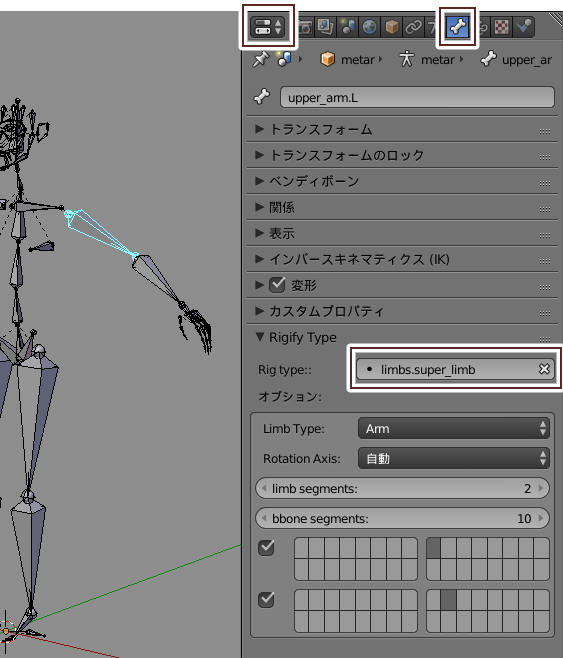Expand the トランスフォームのロック panel
This screenshot has height=658, width=563.
(x=402, y=155)
